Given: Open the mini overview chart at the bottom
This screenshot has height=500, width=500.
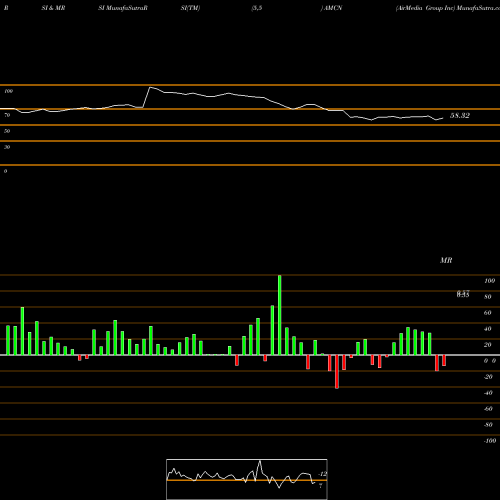Looking at the screenshot, I should [x=247, y=479].
